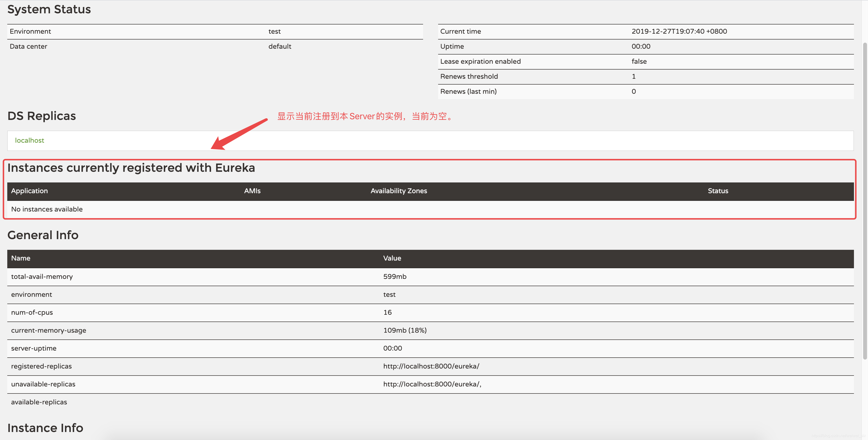Click the Name header in General Info
This screenshot has height=440, width=868.
pyautogui.click(x=21, y=258)
